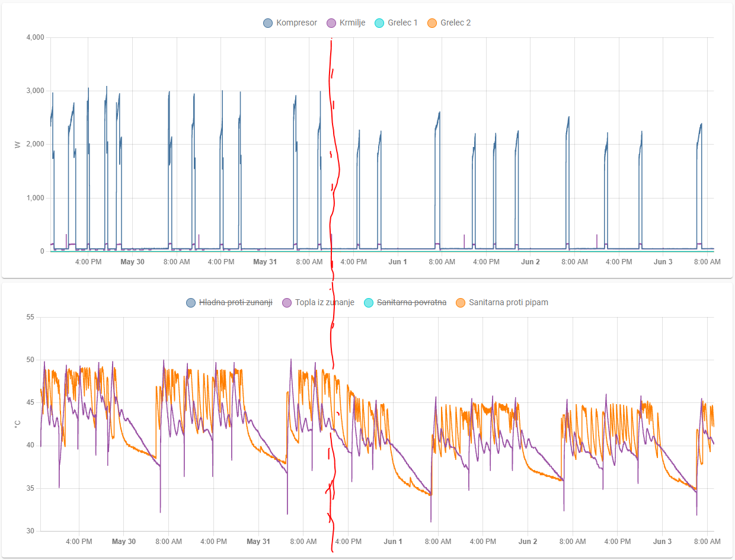Screen dimensions: 735x560
Task: Click the 1,000 value on power axis
Action: click(36, 198)
